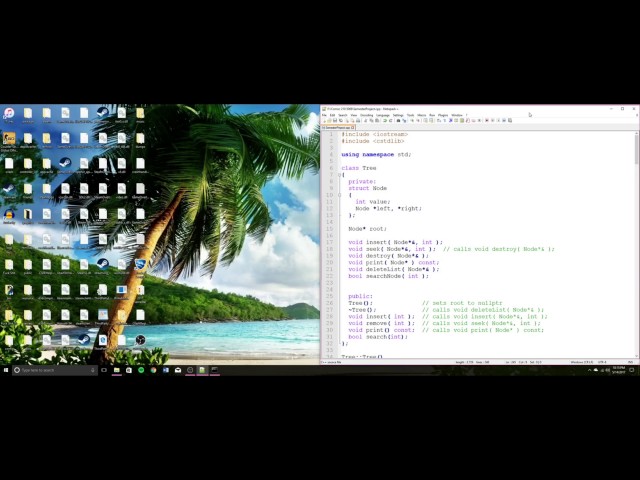Click the Open file toolbar icon
This screenshot has height=480, width=640.
tap(329, 120)
